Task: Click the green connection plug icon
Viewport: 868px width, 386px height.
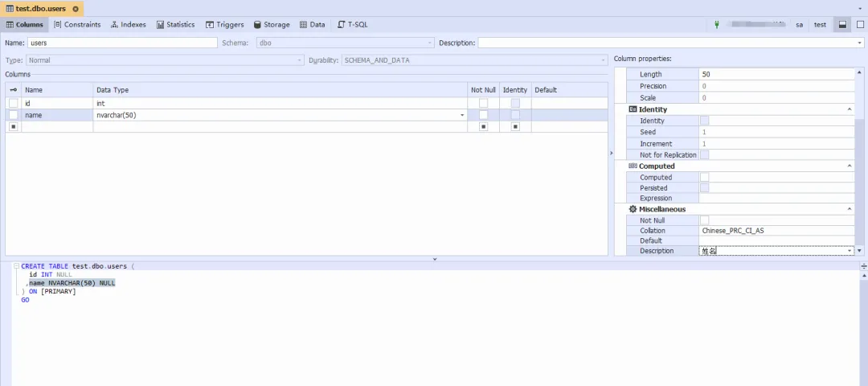Action: point(716,25)
